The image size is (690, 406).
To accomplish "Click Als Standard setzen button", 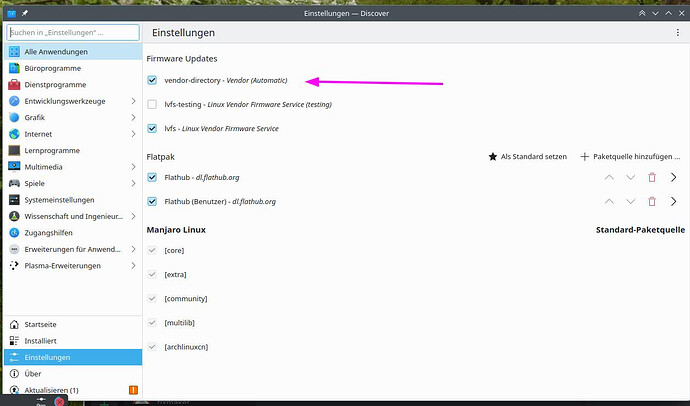I will pyautogui.click(x=528, y=157).
